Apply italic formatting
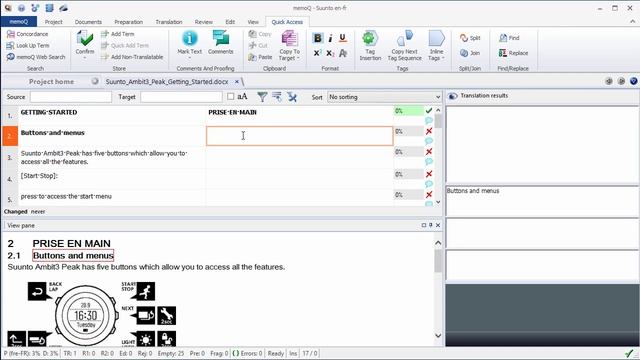Image resolution: width=640 pixels, height=360 pixels. (330, 38)
